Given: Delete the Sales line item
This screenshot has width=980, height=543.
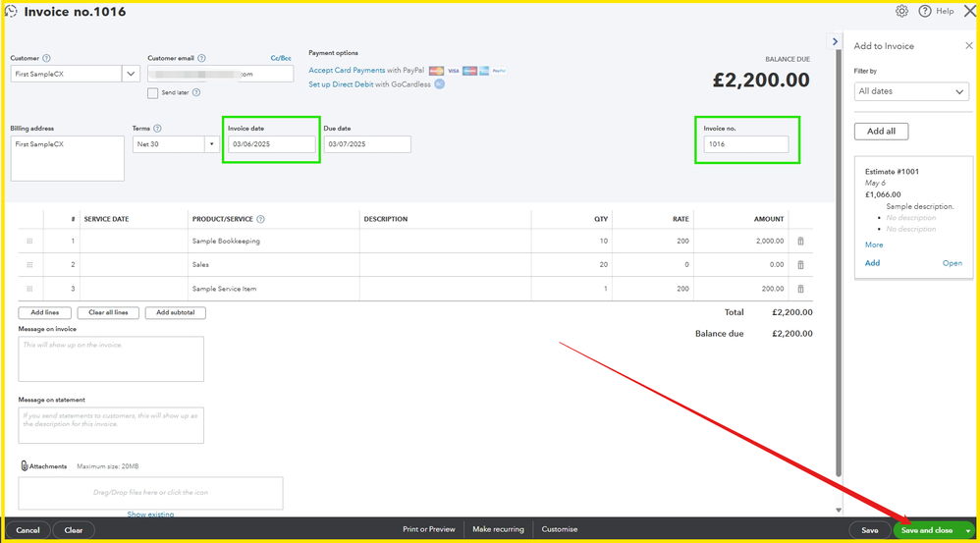Looking at the screenshot, I should (x=800, y=265).
